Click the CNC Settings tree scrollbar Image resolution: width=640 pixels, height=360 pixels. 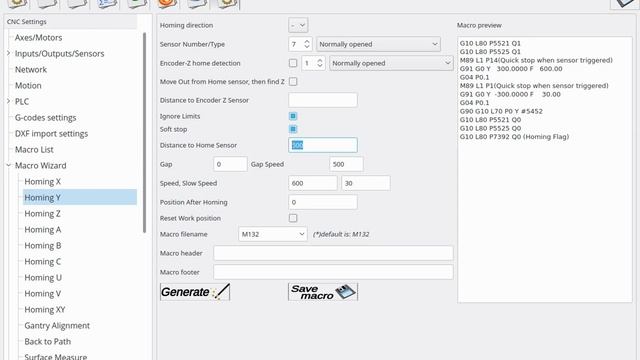point(144,133)
